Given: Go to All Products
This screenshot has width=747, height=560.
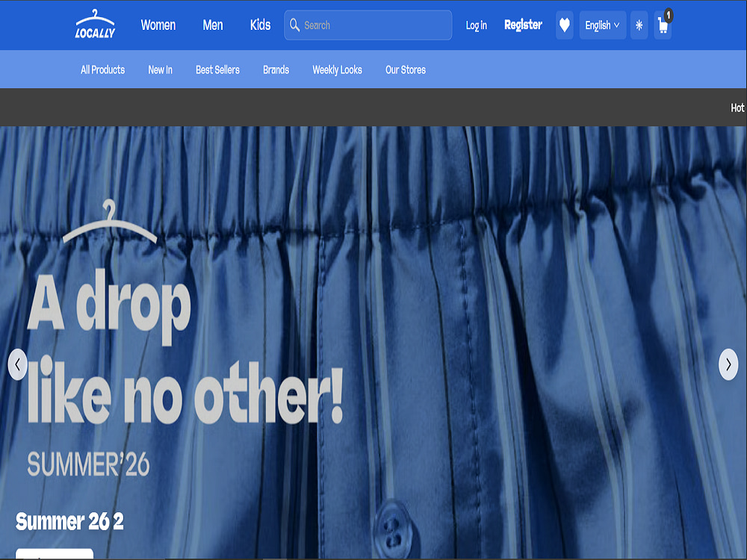Looking at the screenshot, I should (x=102, y=69).
